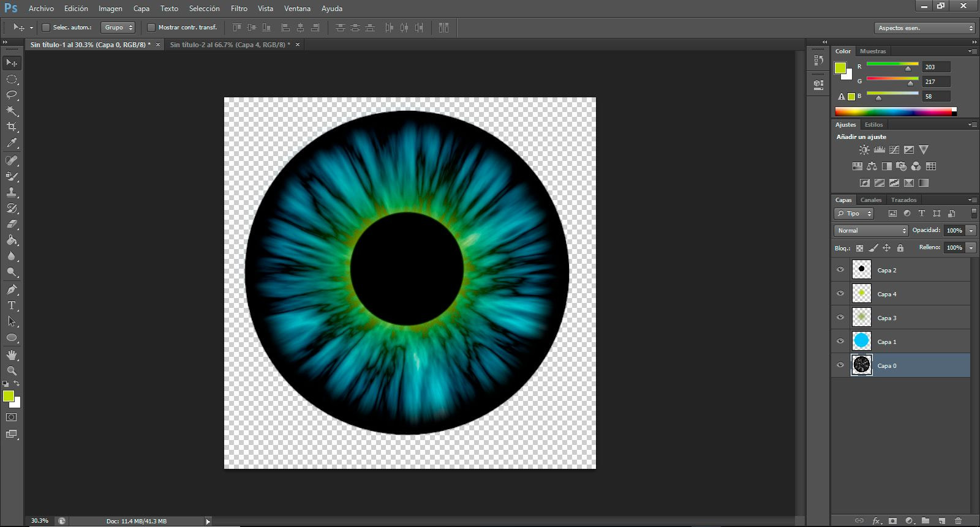Click the Opacidad value field

[x=954, y=230]
